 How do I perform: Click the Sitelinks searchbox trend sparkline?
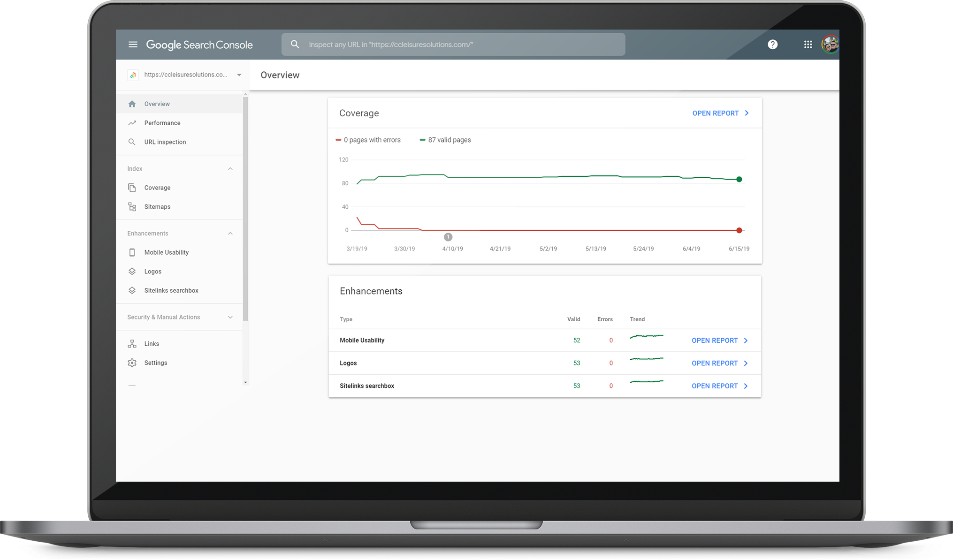click(x=647, y=382)
